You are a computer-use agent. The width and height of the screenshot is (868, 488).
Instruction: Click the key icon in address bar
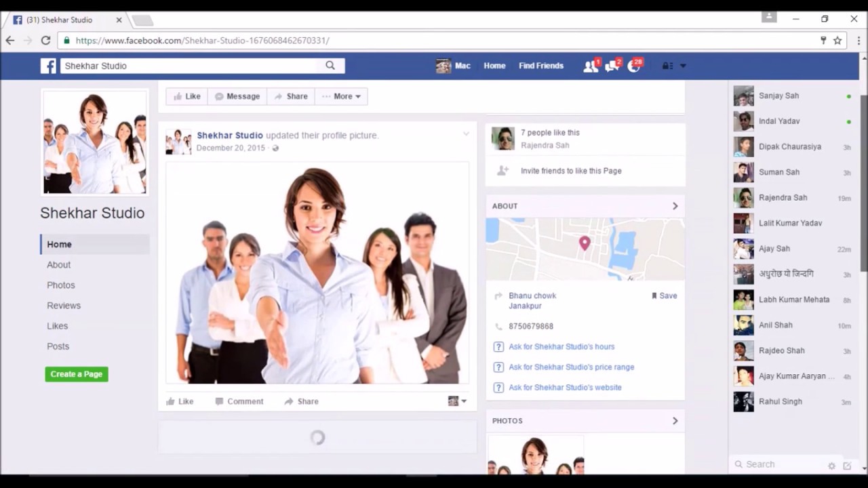pos(823,41)
